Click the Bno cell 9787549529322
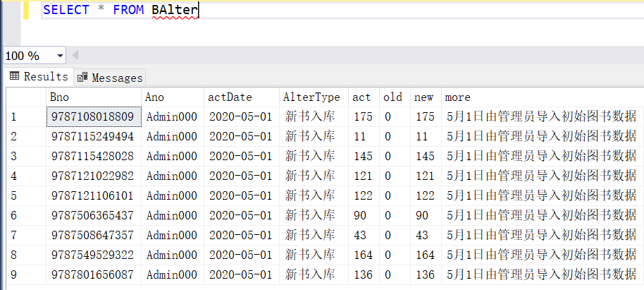This screenshot has height=290, width=644. [93, 255]
